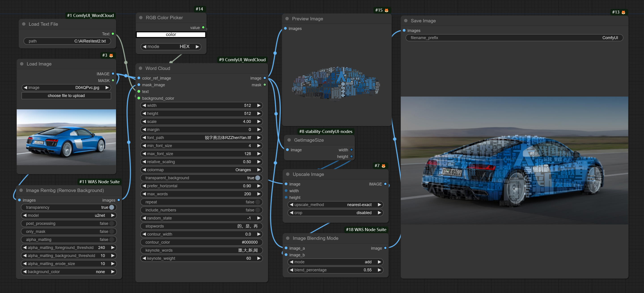The width and height of the screenshot is (644, 293).
Task: Click the Text output socket of Load Text File
Action: (x=113, y=34)
